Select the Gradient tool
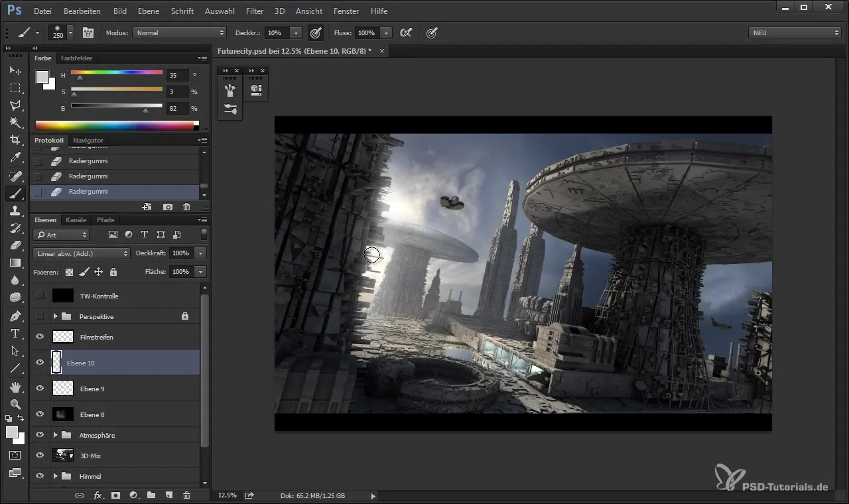The image size is (849, 504). coord(15,263)
